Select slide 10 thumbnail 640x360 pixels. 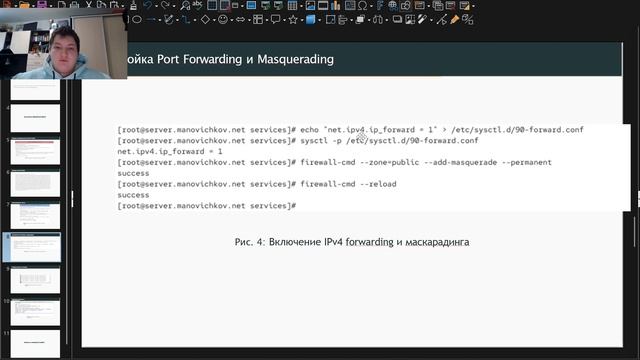(x=35, y=312)
